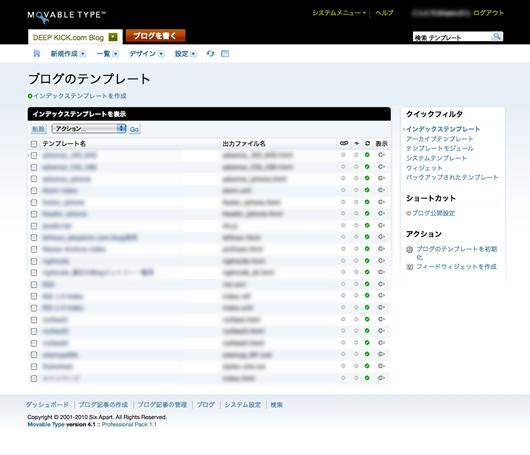Click the lightning dynamic-publish column header icon
The width and height of the screenshot is (530, 455).
point(356,143)
